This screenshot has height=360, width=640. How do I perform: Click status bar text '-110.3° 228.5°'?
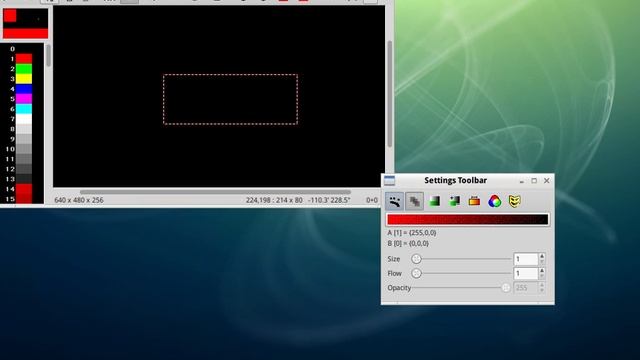[329, 200]
